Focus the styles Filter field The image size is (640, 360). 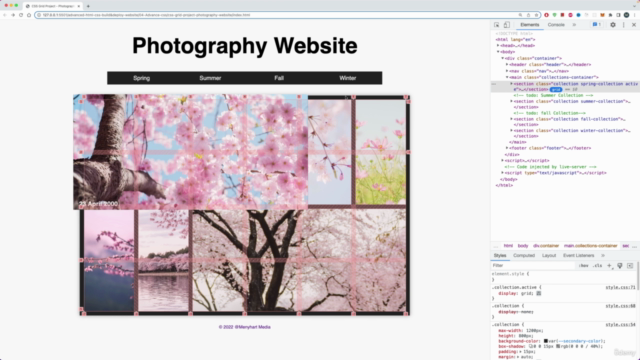coord(533,265)
